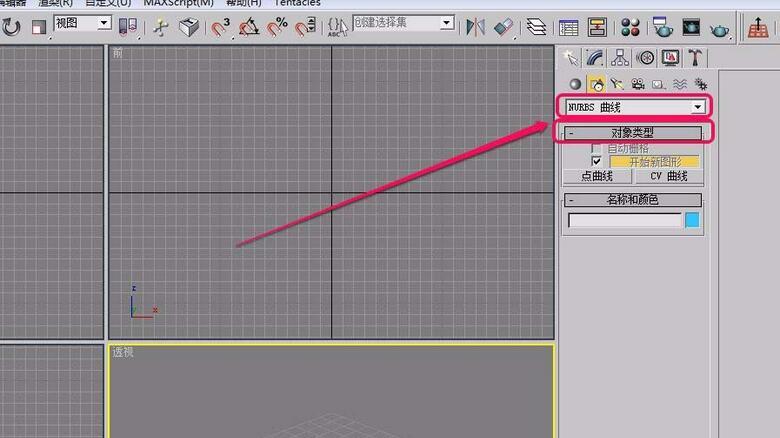Select the Geometry category icon

(x=574, y=85)
